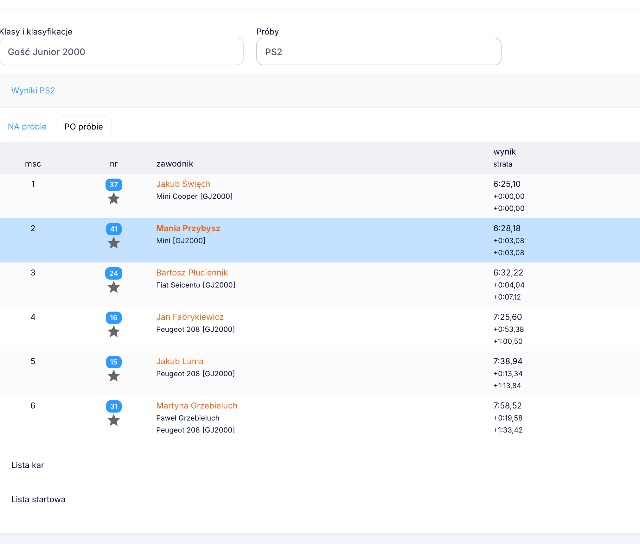Click the star icon under number 24
Image resolution: width=640 pixels, height=544 pixels.
[x=114, y=287]
